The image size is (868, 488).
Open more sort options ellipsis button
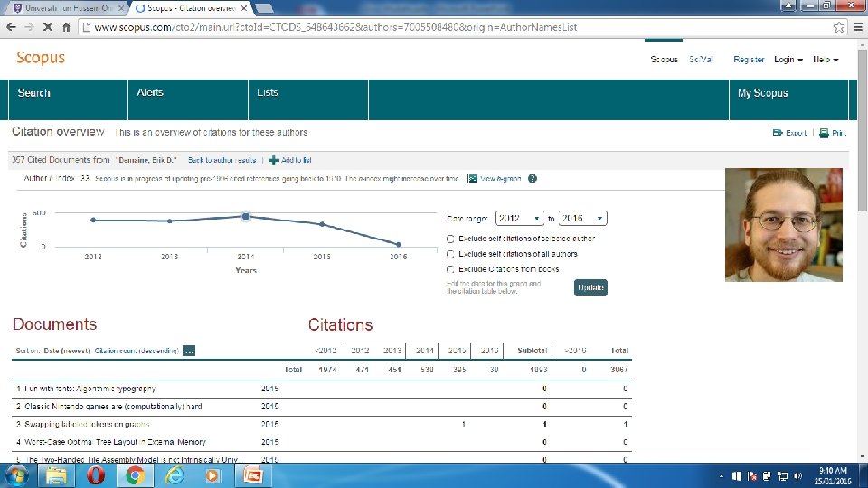[x=189, y=351]
